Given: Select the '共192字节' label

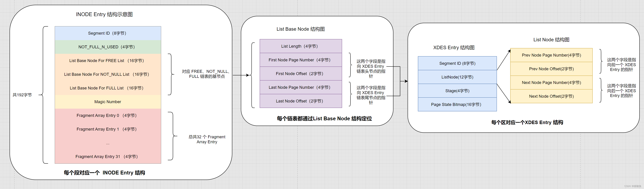Looking at the screenshot, I should (x=22, y=95).
